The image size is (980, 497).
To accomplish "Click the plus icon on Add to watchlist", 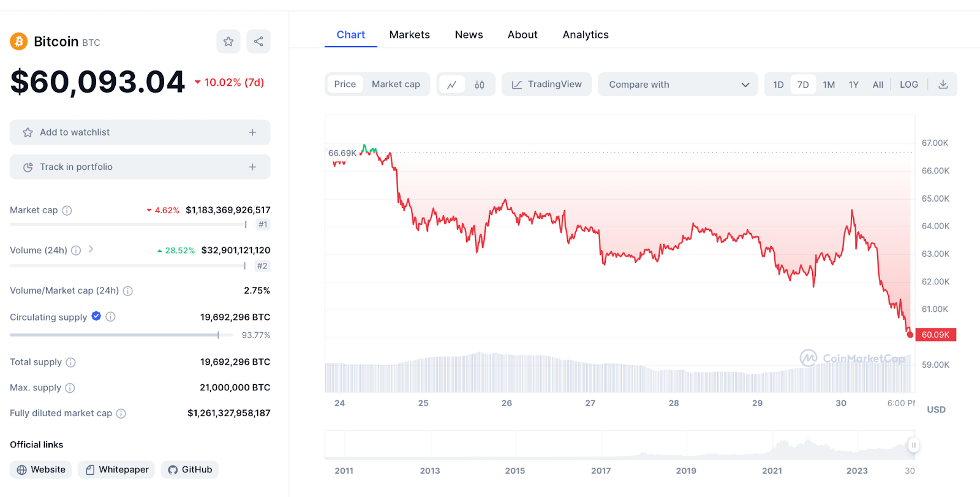I will [x=252, y=132].
